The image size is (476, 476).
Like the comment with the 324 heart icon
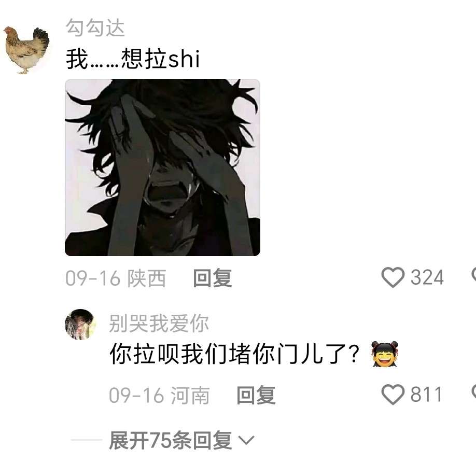393,277
